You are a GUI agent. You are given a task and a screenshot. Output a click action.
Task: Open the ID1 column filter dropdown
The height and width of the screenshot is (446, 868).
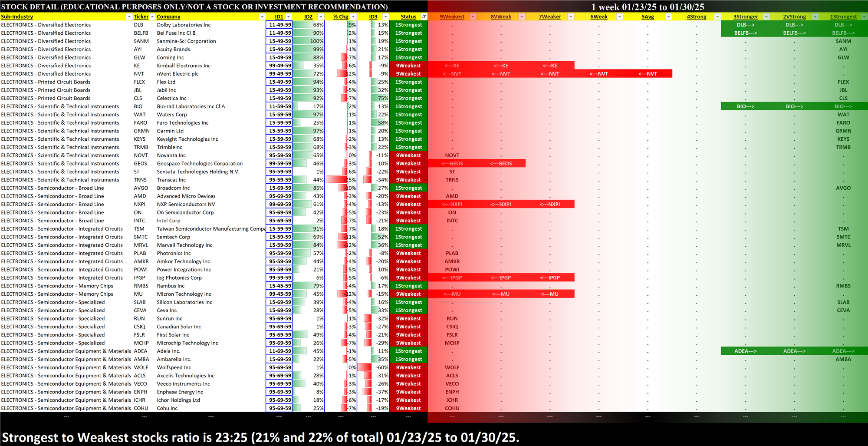click(x=288, y=17)
